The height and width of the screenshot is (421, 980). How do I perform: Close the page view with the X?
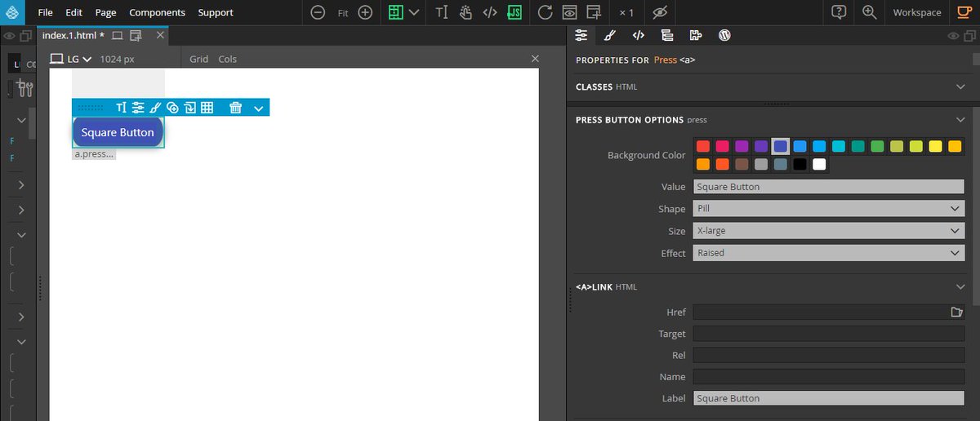(535, 59)
